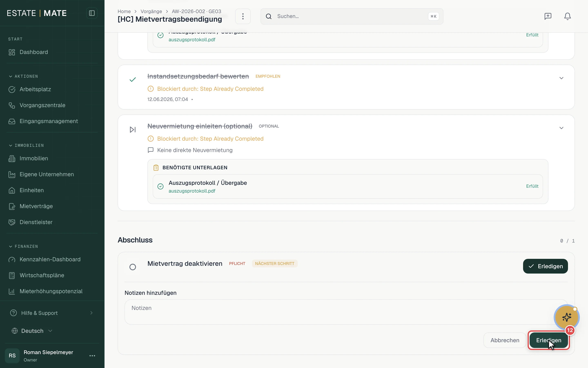588x368 pixels.
Task: Click the Einheiten house icon
Action: pyautogui.click(x=12, y=190)
